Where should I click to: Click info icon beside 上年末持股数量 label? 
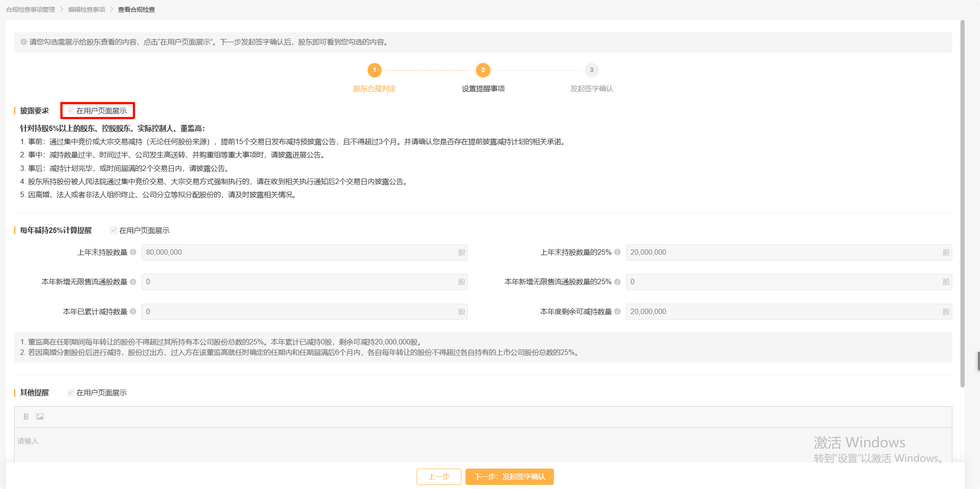click(x=133, y=252)
